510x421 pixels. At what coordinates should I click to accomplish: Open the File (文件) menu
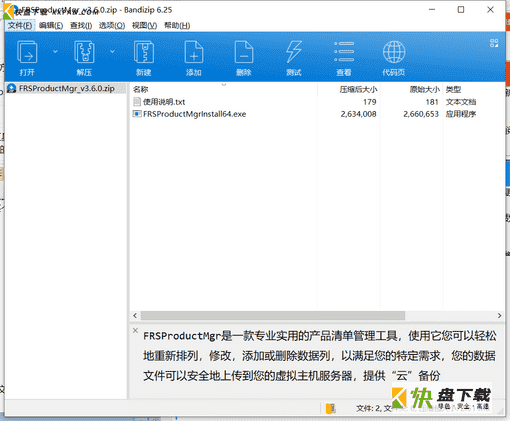pos(20,26)
